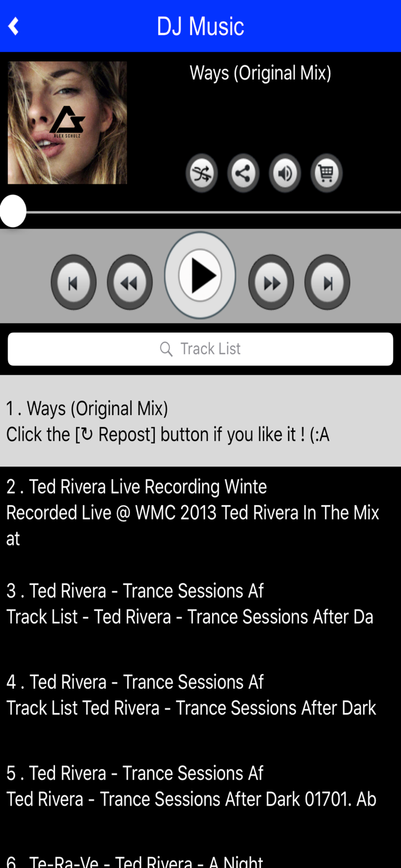This screenshot has width=401, height=868.
Task: Click the playback progress slider knob
Action: [13, 211]
